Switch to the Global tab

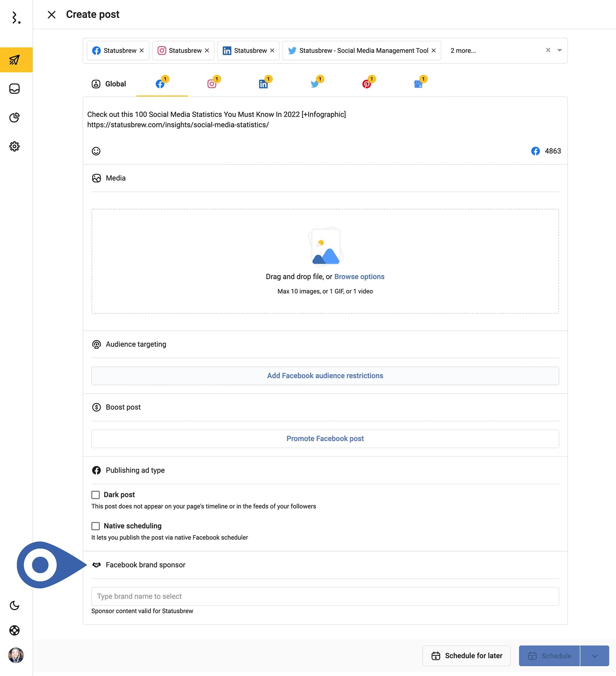(109, 84)
